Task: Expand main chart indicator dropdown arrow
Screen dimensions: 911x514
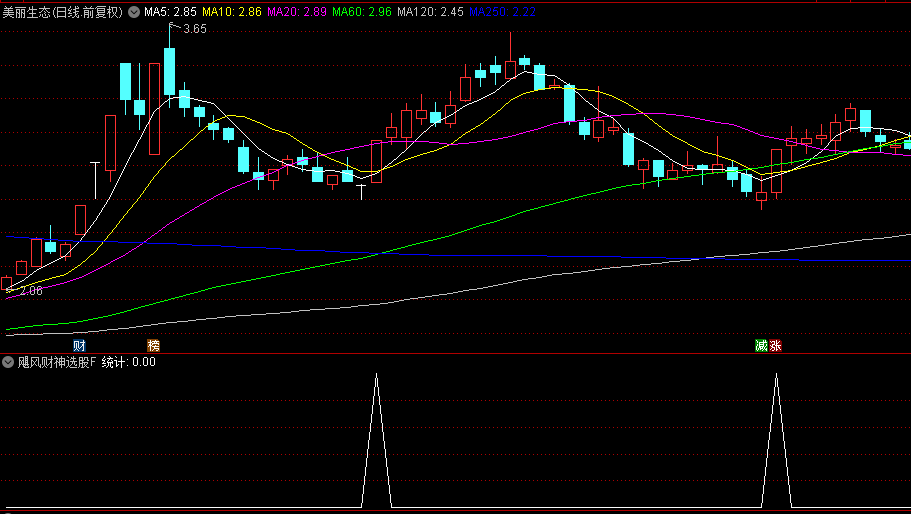Action: tap(134, 12)
